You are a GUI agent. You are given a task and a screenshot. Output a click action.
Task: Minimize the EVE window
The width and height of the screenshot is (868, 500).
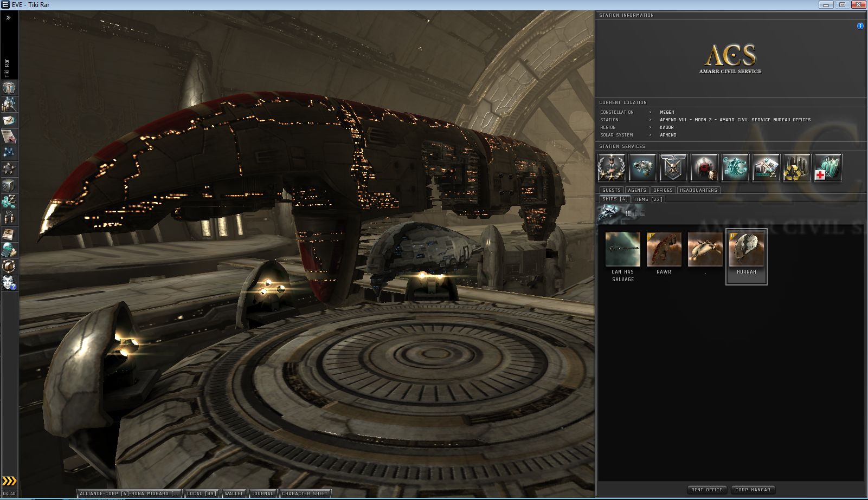[826, 5]
